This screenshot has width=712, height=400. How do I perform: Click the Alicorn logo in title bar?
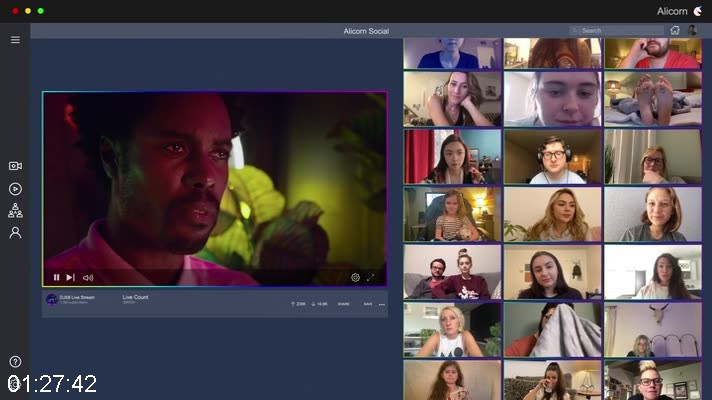point(697,11)
